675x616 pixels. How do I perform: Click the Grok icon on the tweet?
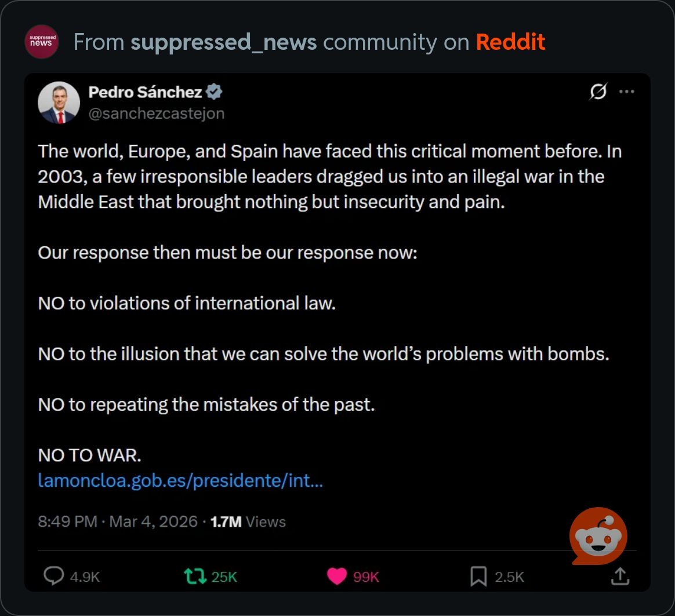[x=598, y=92]
